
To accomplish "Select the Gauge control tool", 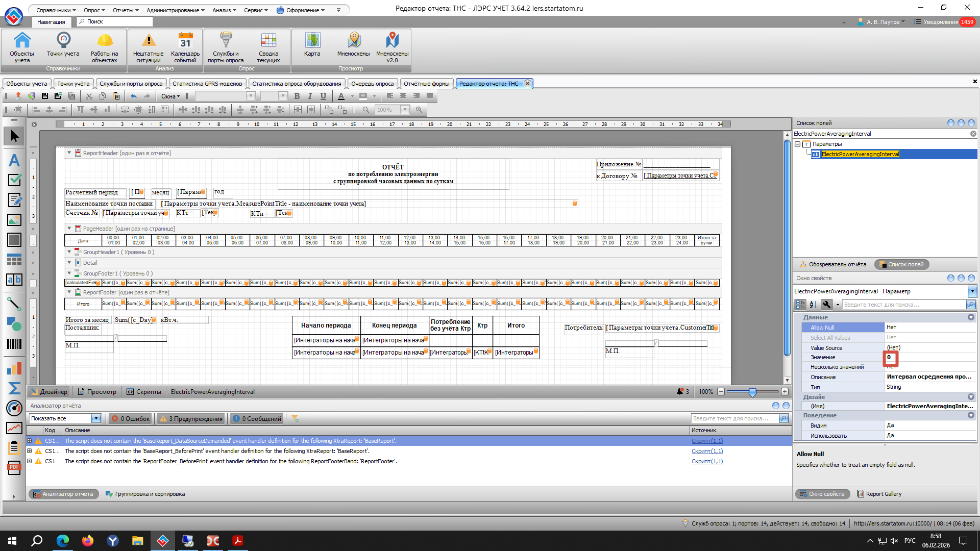I will tap(14, 408).
